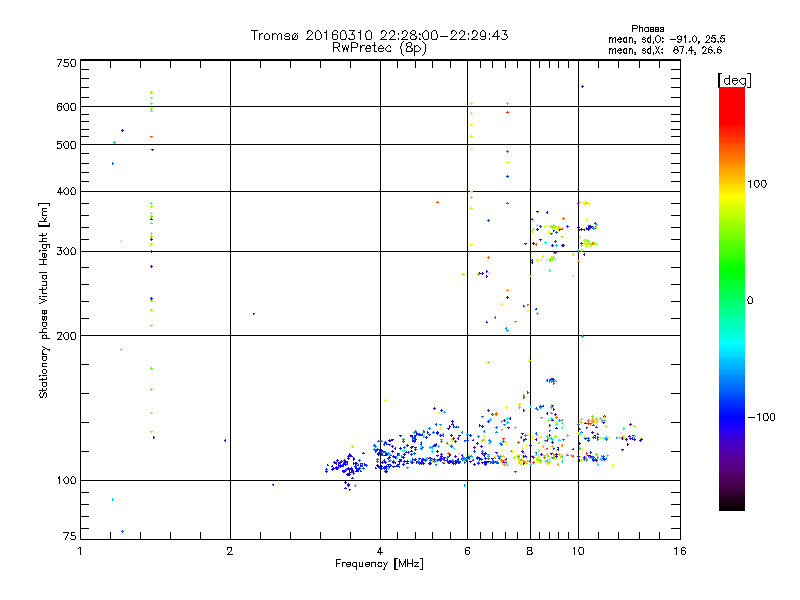800x600 pixels.
Task: Click the "75" height axis tick label
Action: click(70, 536)
